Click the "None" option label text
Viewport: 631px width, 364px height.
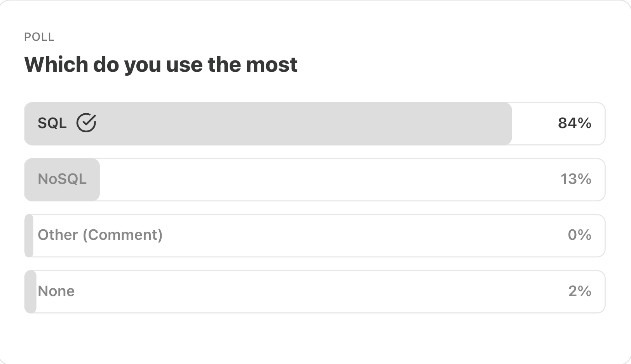tap(56, 291)
